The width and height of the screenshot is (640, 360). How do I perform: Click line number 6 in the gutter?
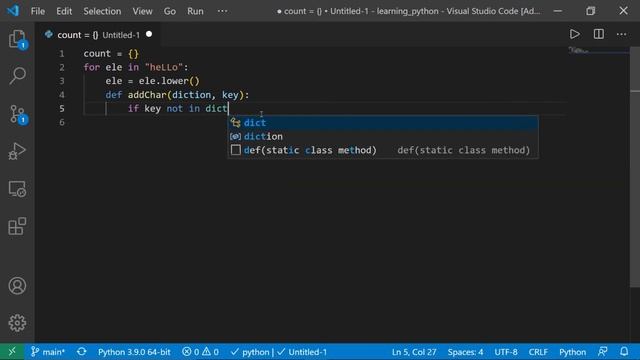pos(62,122)
